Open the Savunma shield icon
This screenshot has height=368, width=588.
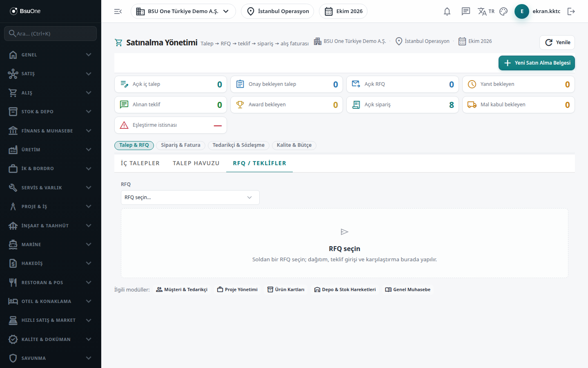click(x=13, y=358)
